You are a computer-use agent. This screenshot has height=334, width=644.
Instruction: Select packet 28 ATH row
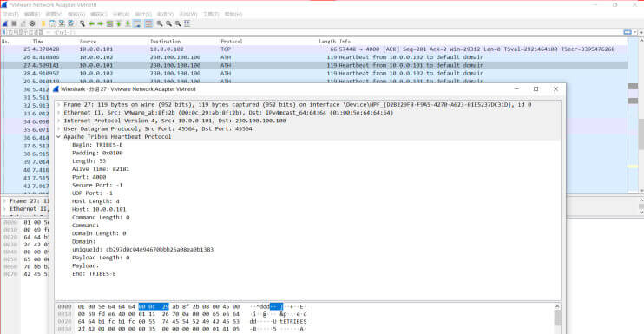coord(314,74)
